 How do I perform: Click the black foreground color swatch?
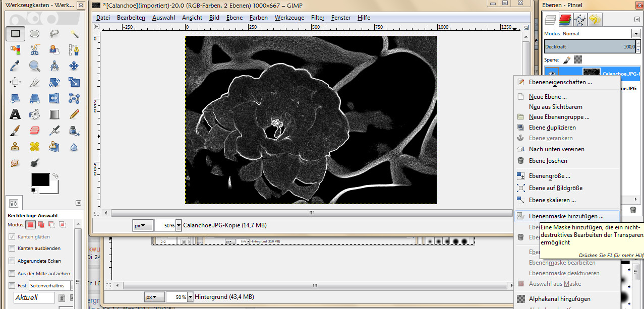[x=40, y=180]
